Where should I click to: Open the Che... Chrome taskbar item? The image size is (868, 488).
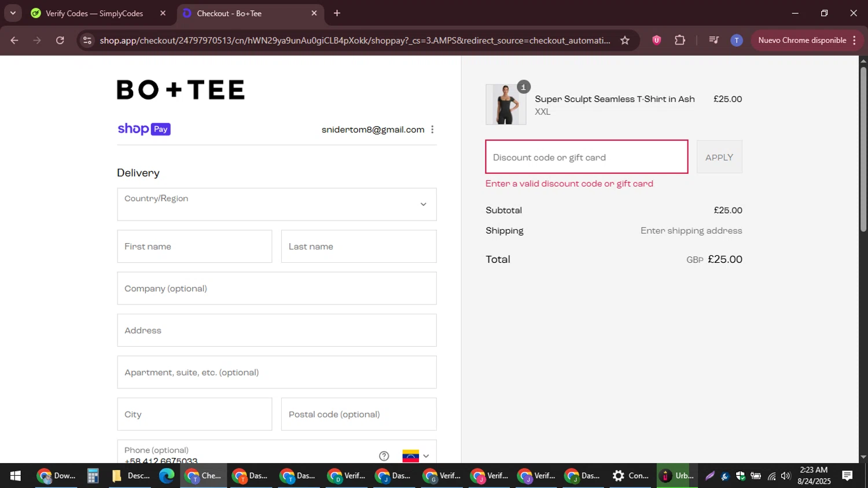tap(203, 476)
